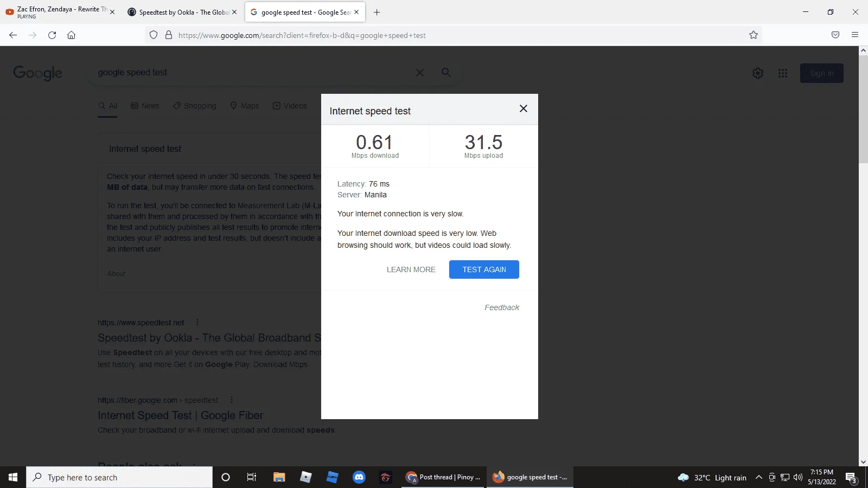Open Internet Speed Test Google Fiber result

click(180, 415)
